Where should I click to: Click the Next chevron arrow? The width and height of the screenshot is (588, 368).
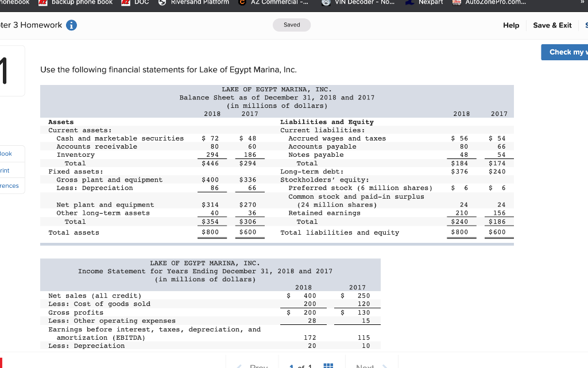click(386, 366)
